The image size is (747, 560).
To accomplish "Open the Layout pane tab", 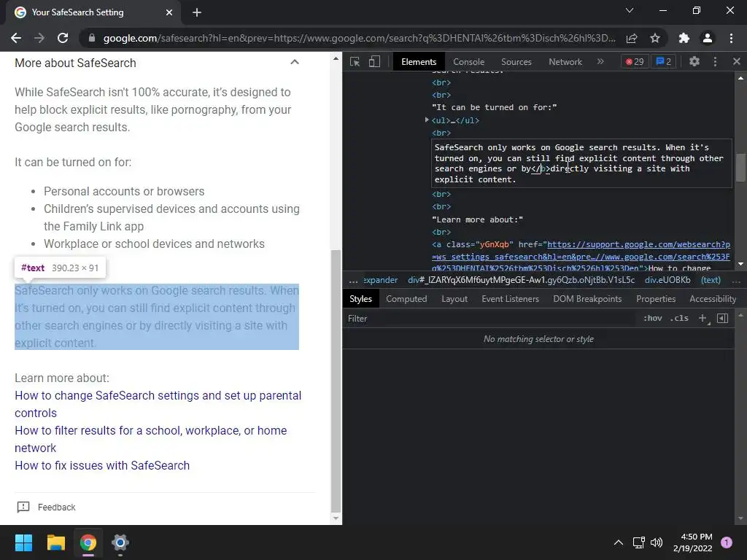I will 454,299.
